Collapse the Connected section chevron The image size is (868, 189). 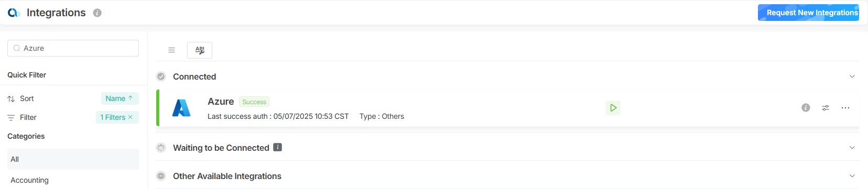pos(852,76)
